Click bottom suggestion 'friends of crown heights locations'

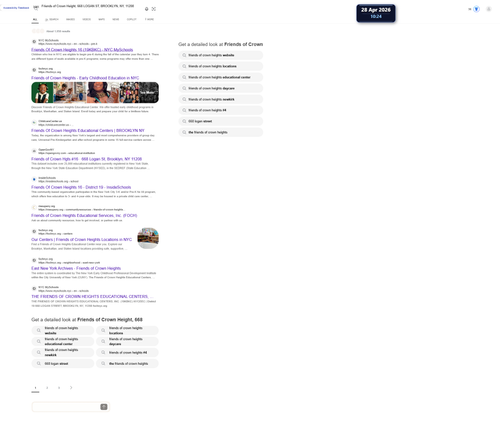[127, 330]
